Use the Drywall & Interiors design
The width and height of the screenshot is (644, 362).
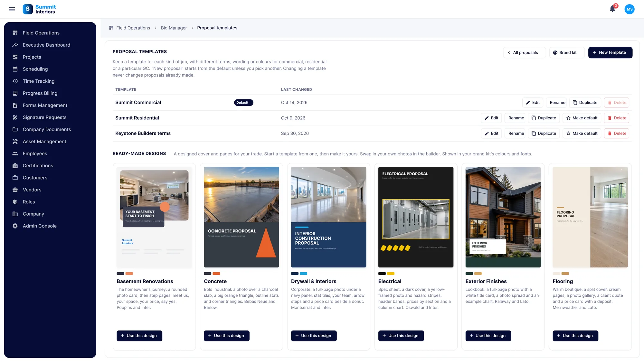pyautogui.click(x=314, y=336)
